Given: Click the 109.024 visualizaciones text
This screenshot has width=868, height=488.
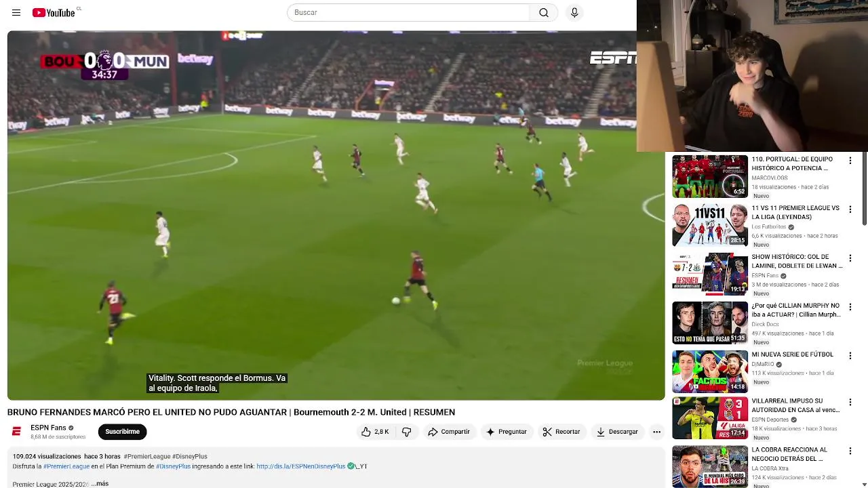Looking at the screenshot, I should [x=47, y=457].
